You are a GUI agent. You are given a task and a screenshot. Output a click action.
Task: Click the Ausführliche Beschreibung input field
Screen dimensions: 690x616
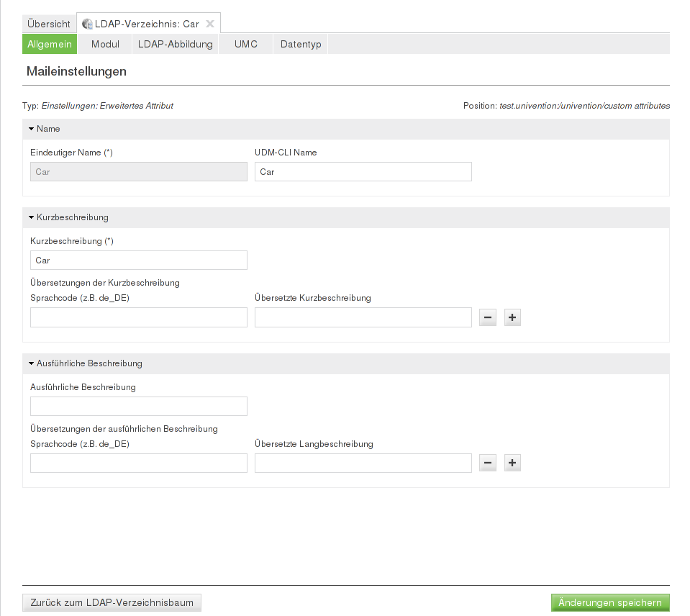139,407
